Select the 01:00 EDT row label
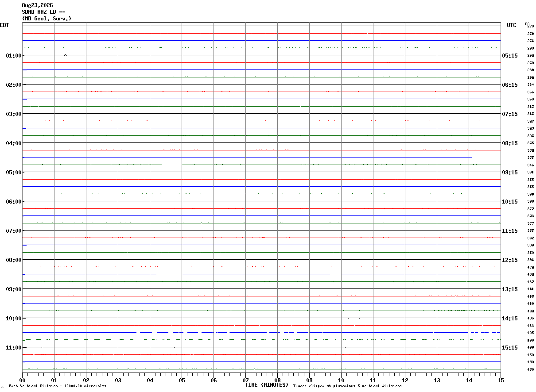The height and width of the screenshot is (392, 536). click(14, 55)
